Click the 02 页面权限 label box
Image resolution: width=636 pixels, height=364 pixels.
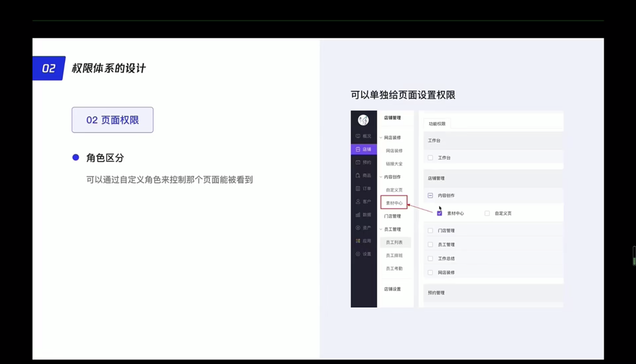pyautogui.click(x=112, y=120)
